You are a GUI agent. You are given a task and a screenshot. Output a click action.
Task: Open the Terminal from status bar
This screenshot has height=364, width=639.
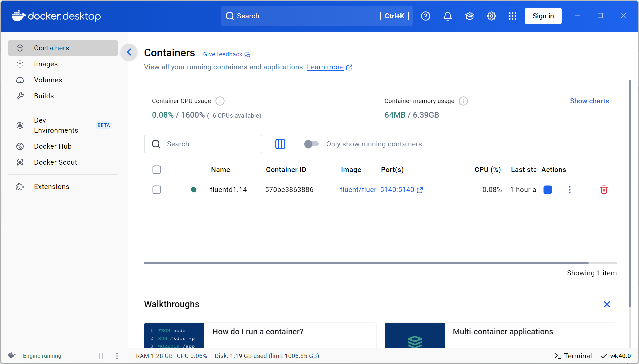tap(573, 356)
